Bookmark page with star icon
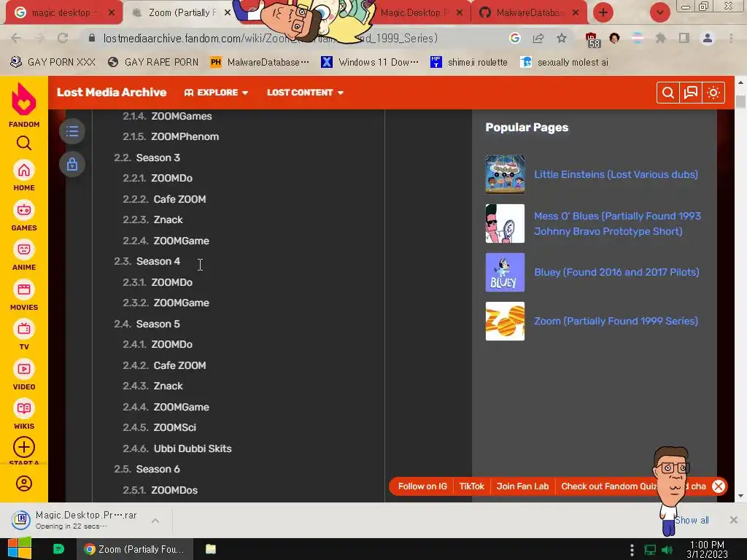The image size is (747, 560). pos(562,38)
